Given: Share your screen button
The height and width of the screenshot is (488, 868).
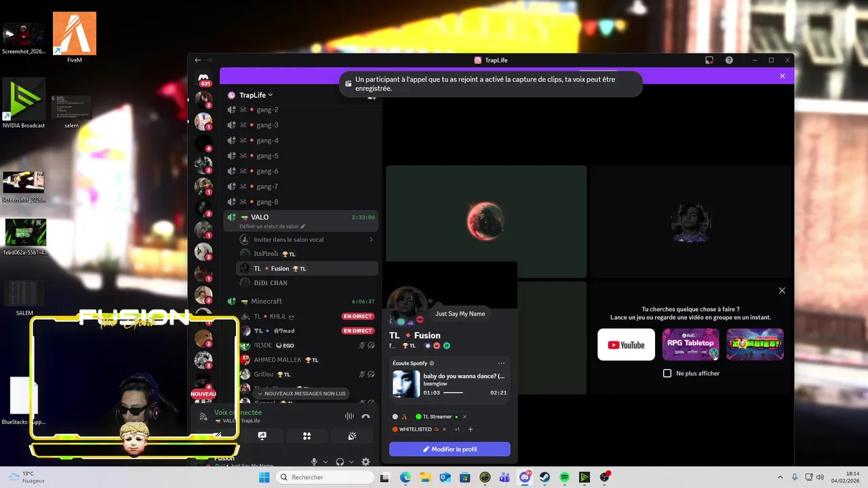Looking at the screenshot, I should tap(262, 436).
